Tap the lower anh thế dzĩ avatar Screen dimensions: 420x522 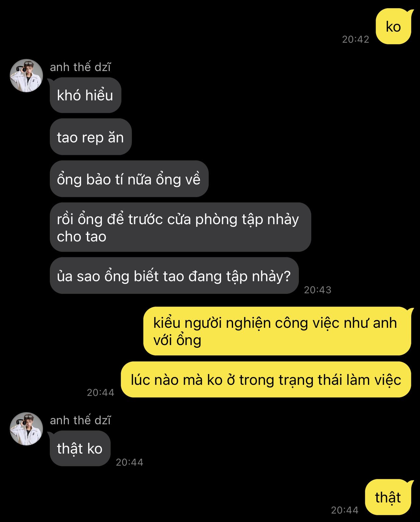point(26,429)
